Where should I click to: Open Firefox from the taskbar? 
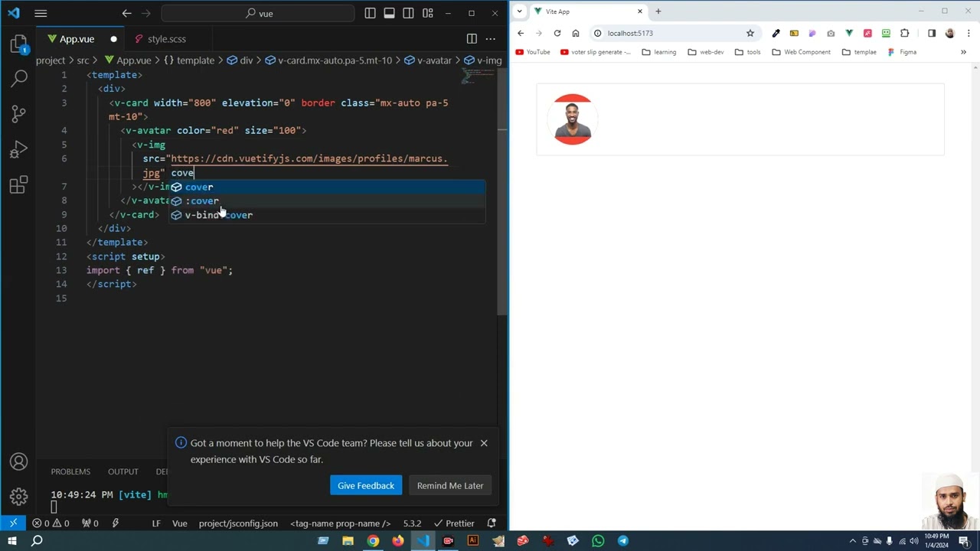[x=397, y=541]
